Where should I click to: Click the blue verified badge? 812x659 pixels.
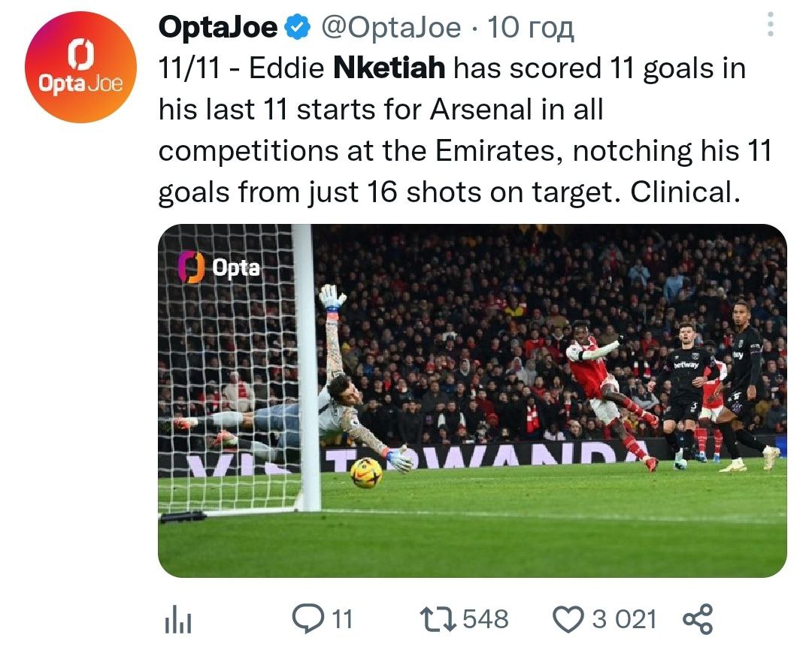point(299,28)
